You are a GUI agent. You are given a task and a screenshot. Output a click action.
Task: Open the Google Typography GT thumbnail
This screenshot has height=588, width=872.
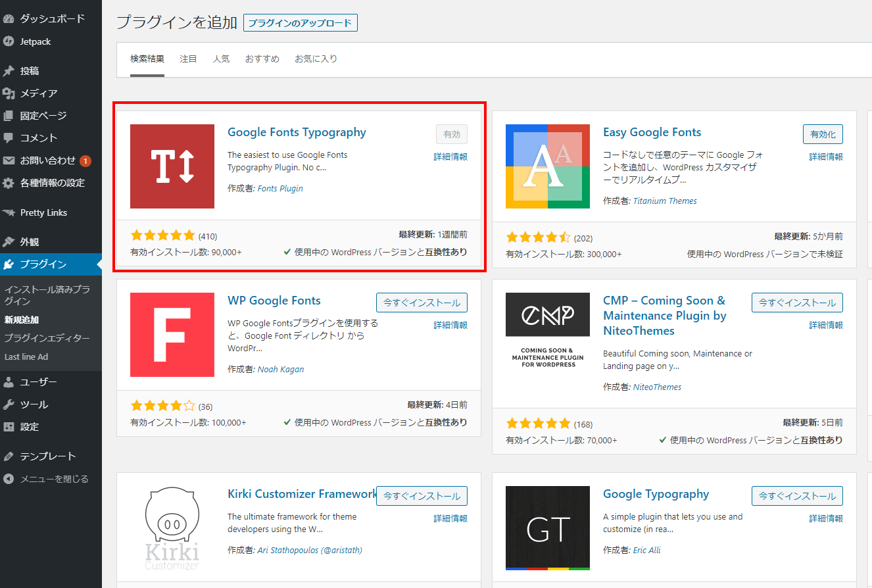(548, 528)
